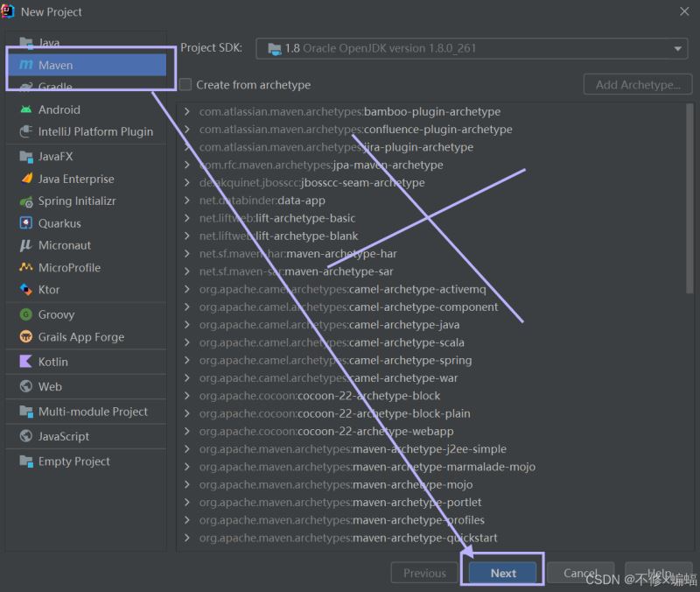Expand camel-archetype-activemq entry

(187, 289)
